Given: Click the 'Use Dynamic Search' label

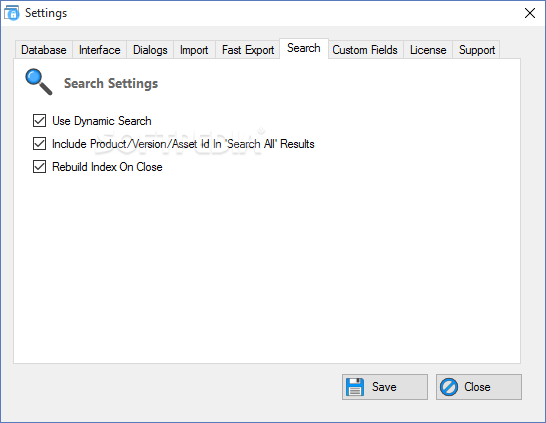Looking at the screenshot, I should click(102, 121).
